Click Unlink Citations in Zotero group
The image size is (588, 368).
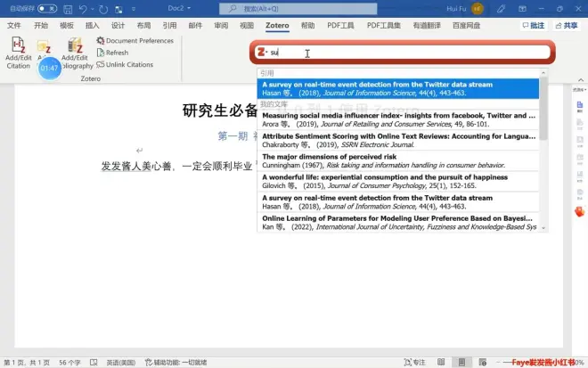click(x=125, y=64)
